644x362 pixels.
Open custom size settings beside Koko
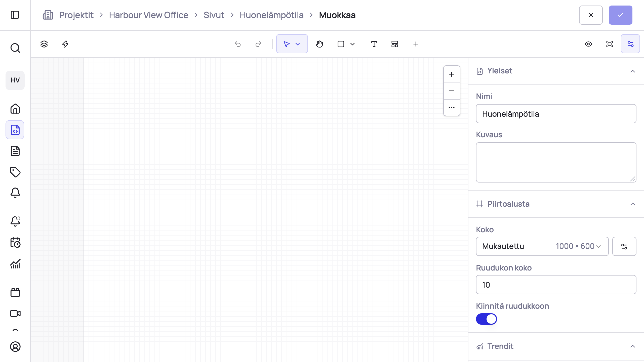[x=624, y=246]
